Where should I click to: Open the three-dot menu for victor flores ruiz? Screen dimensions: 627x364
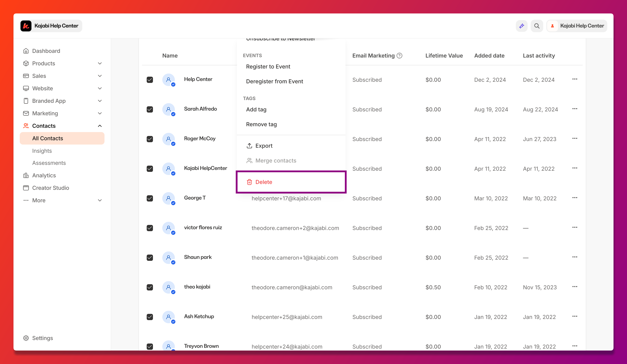click(x=574, y=227)
